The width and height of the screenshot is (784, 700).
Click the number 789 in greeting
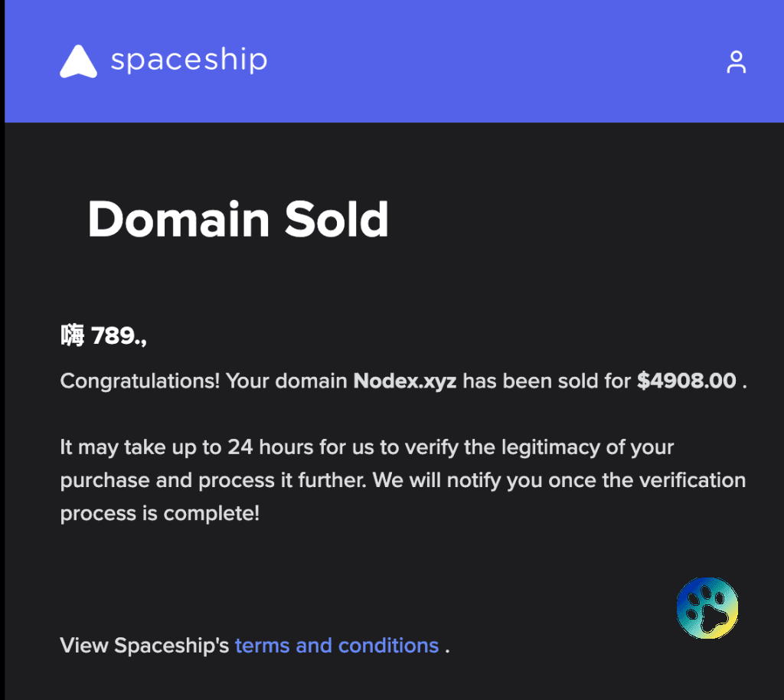tap(113, 335)
